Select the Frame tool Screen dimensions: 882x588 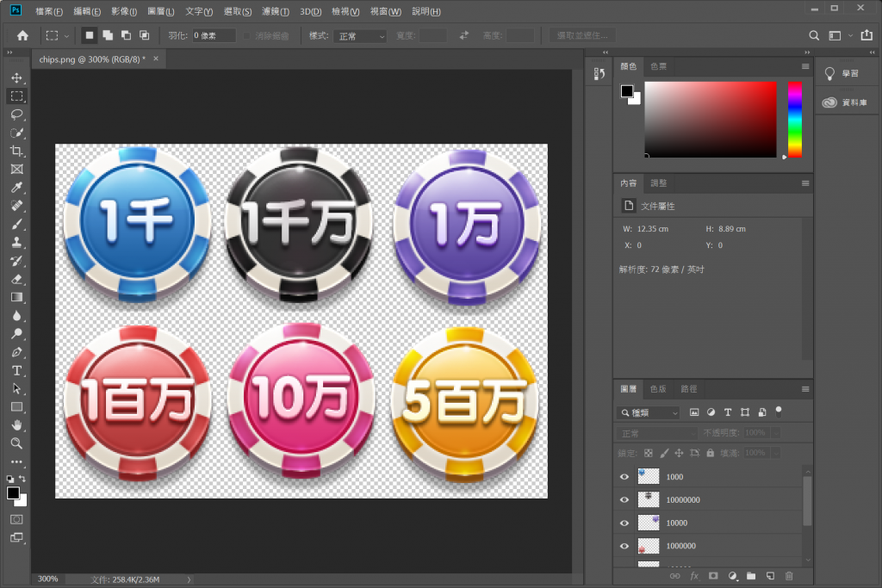(x=17, y=170)
